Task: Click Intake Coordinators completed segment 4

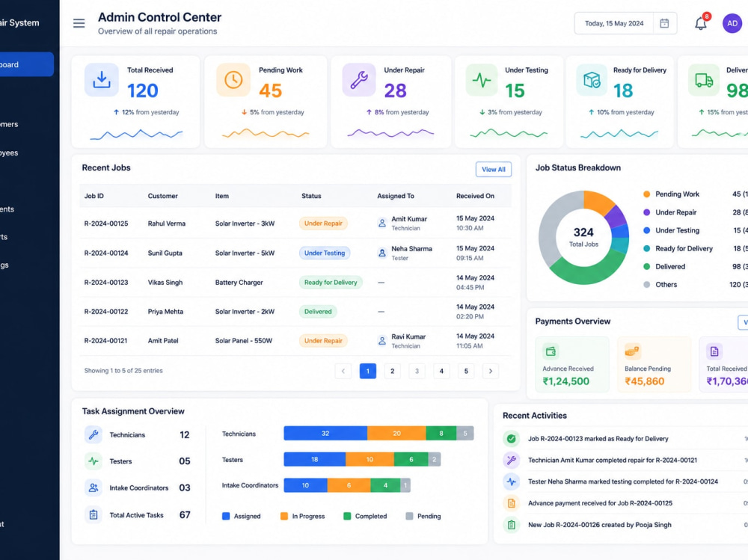Action: click(385, 485)
